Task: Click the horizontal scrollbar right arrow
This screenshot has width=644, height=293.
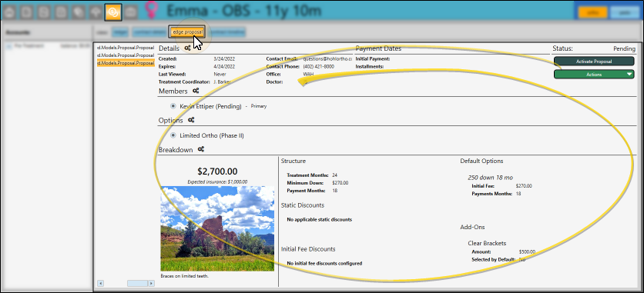Action: [151, 283]
